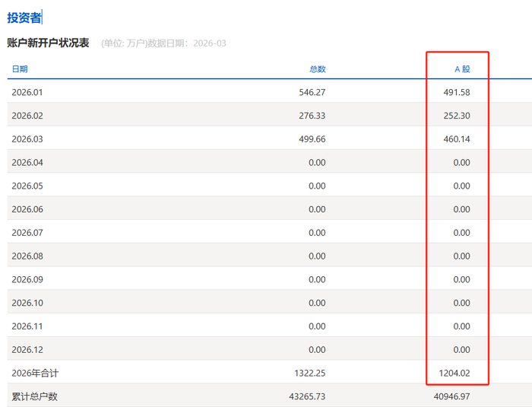Click the 43265.73 cumulative total
Viewport: 532px width, 407px height.
coord(307,397)
